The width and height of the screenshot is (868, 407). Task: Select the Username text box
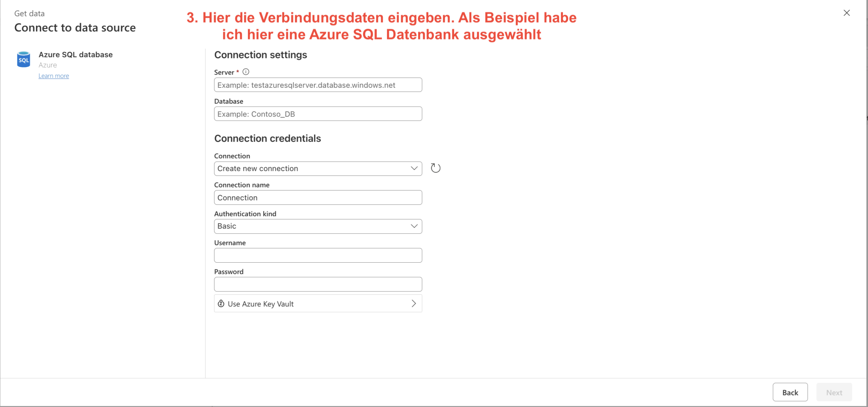click(x=318, y=255)
